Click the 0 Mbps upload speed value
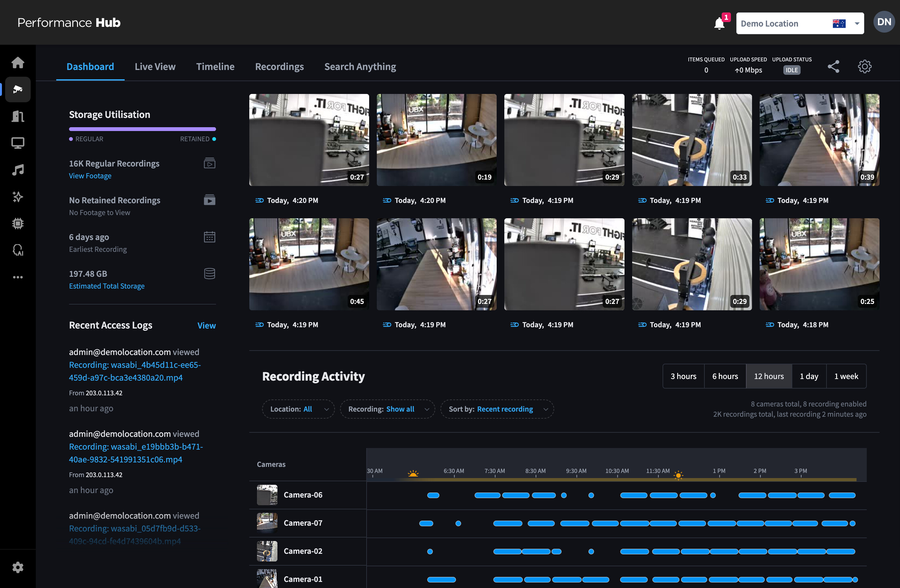 [748, 70]
